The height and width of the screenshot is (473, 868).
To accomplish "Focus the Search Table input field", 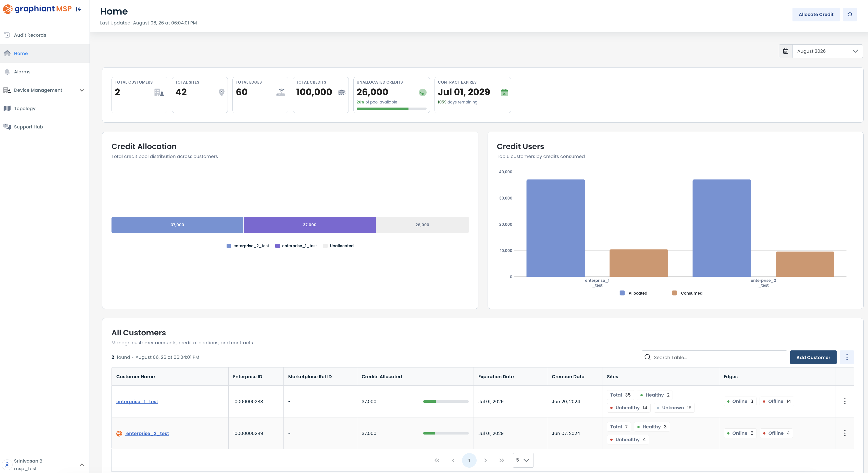I will 714,357.
